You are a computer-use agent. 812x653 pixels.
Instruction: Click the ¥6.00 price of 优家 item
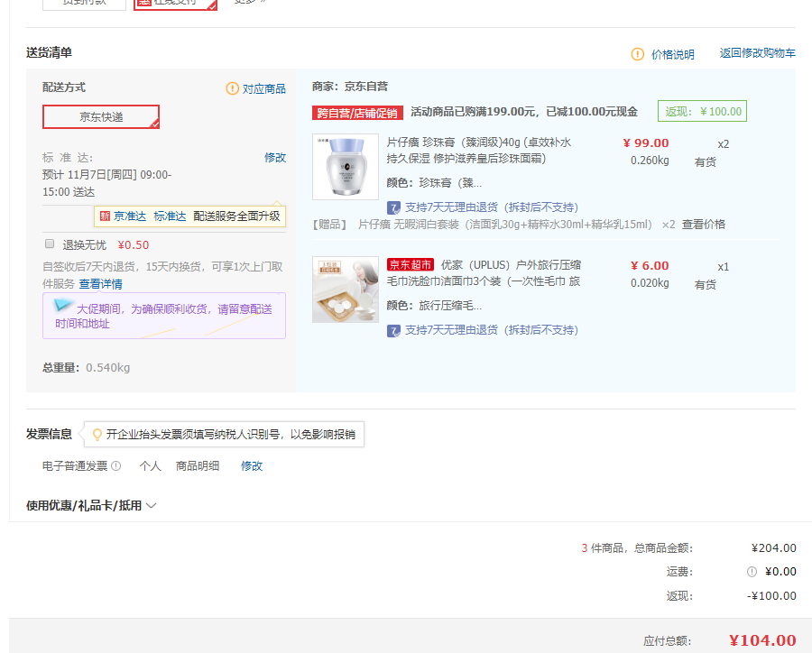point(650,266)
